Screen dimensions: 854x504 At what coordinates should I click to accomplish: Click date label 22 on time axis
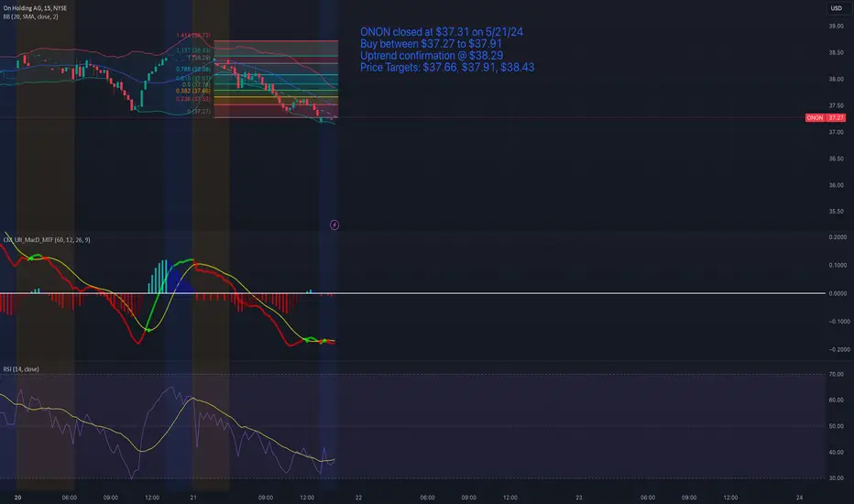point(358,498)
